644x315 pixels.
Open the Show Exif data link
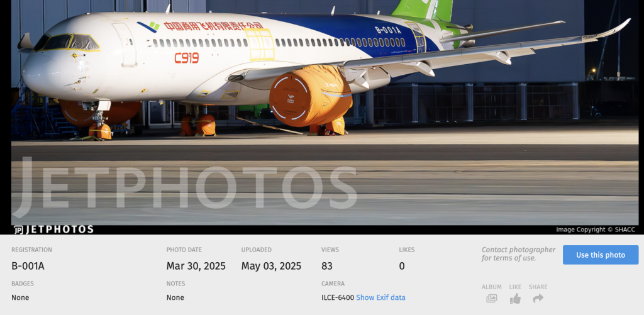pos(380,297)
